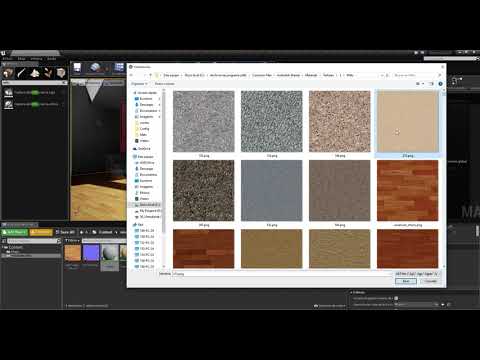Viewport: 480px width, 360px height.
Task: Click the Source Control toolbar icon
Action: pyautogui.click(x=96, y=68)
